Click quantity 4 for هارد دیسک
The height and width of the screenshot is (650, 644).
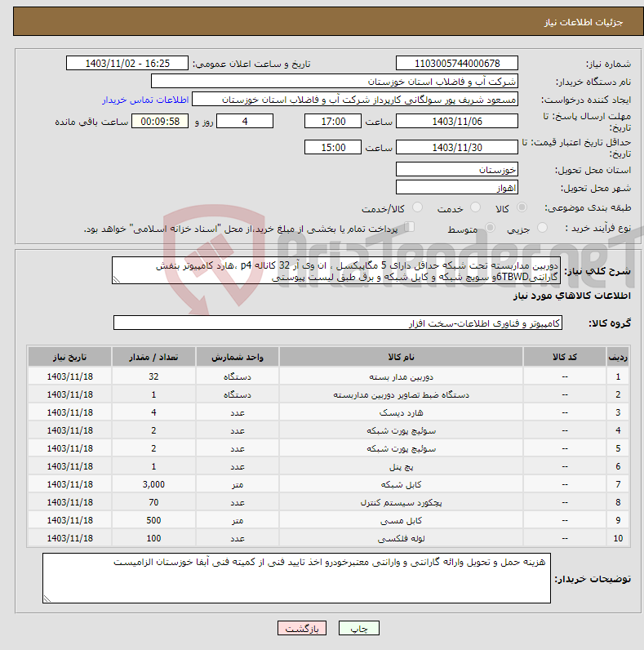click(x=153, y=412)
